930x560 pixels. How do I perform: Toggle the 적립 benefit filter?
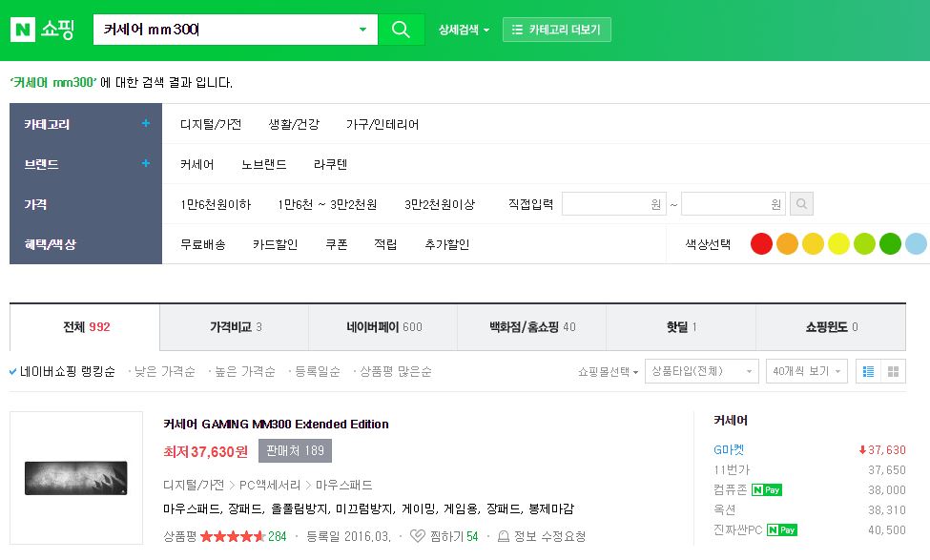point(385,244)
